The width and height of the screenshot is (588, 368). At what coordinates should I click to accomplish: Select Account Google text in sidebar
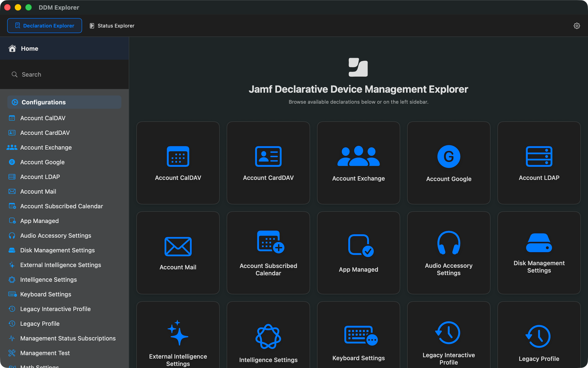pyautogui.click(x=42, y=162)
